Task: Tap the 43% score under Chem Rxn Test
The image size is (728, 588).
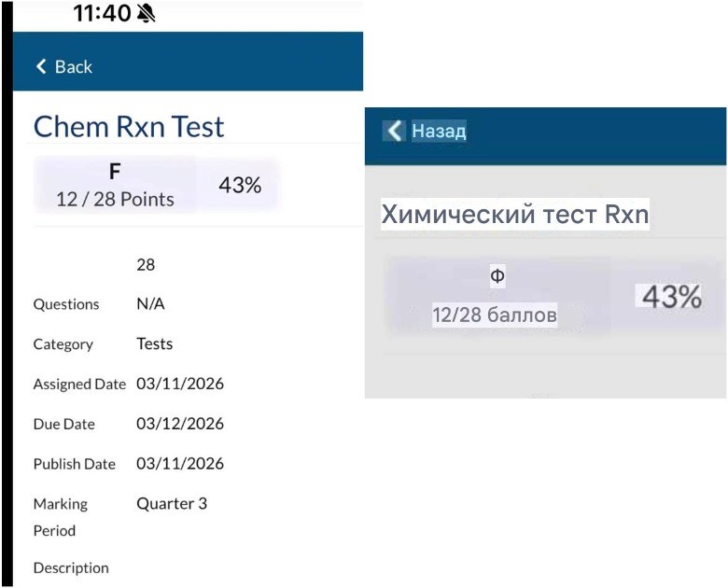Action: (x=240, y=185)
